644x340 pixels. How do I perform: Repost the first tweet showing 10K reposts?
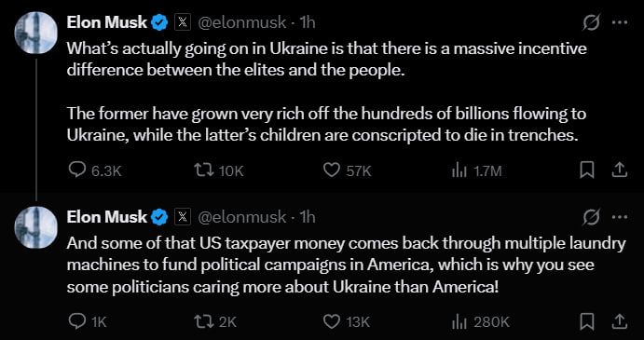pos(219,170)
